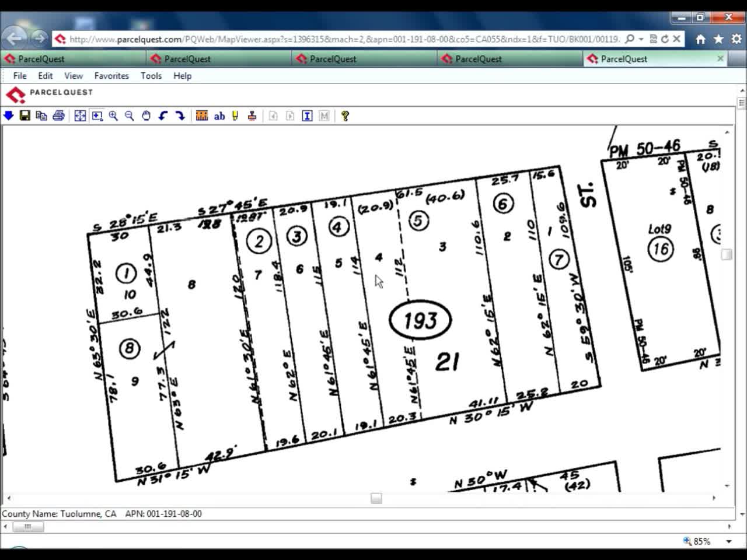The image size is (747, 560).
Task: Open help with the question mark icon
Action: [345, 116]
